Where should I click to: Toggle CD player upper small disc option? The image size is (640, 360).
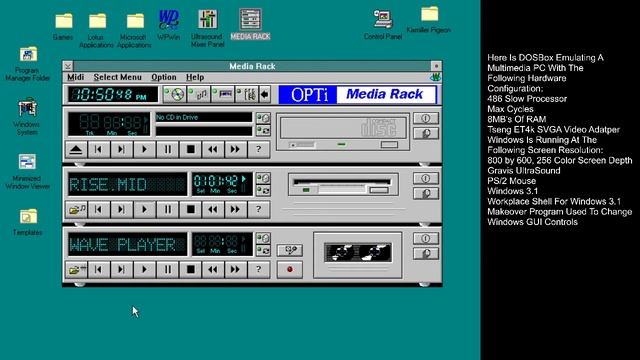263,118
